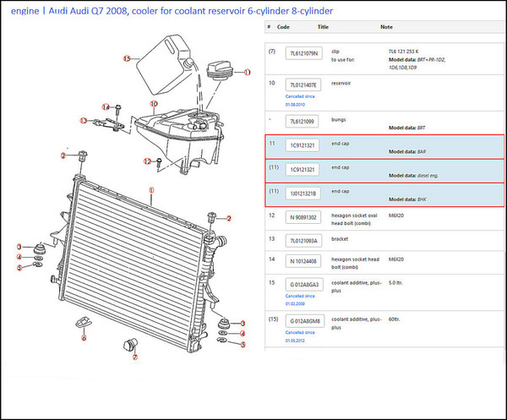Screen dimensions: 507x420
Task: Open part code 7L6121079N for the clip
Action: (x=303, y=53)
